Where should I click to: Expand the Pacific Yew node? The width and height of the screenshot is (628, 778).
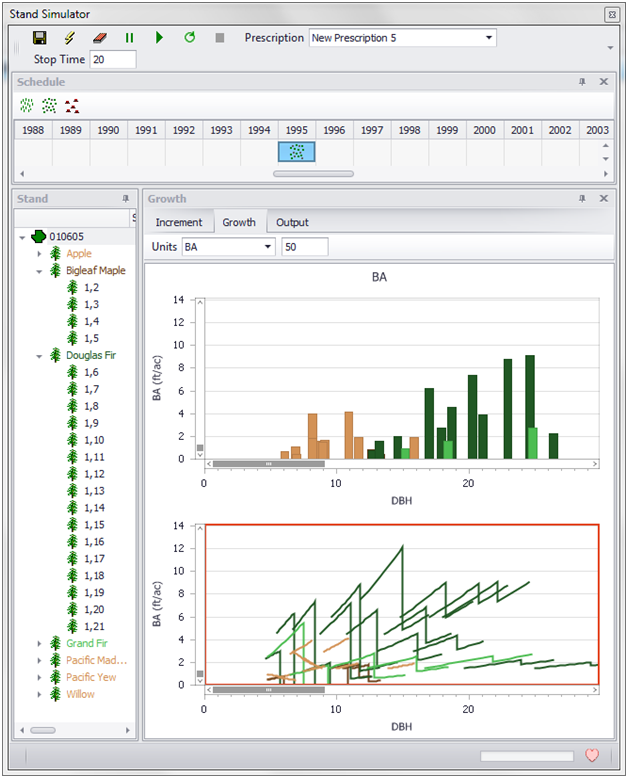(39, 677)
